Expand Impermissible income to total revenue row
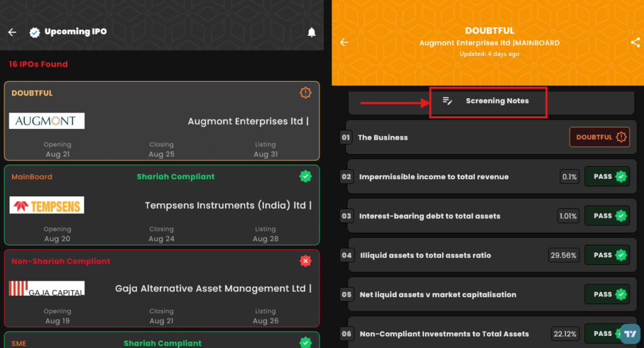This screenshot has height=348, width=644. 491,177
